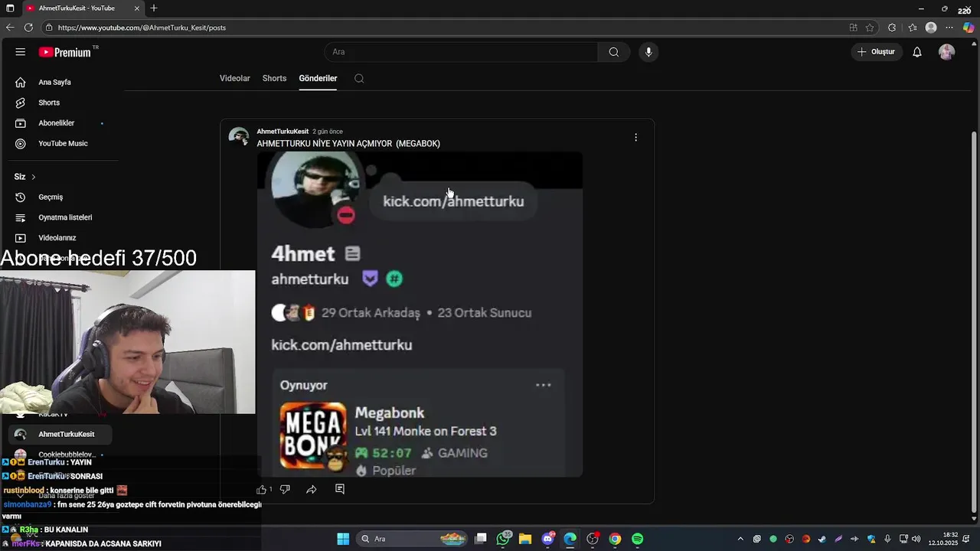Open Discord from the taskbar

(x=548, y=539)
